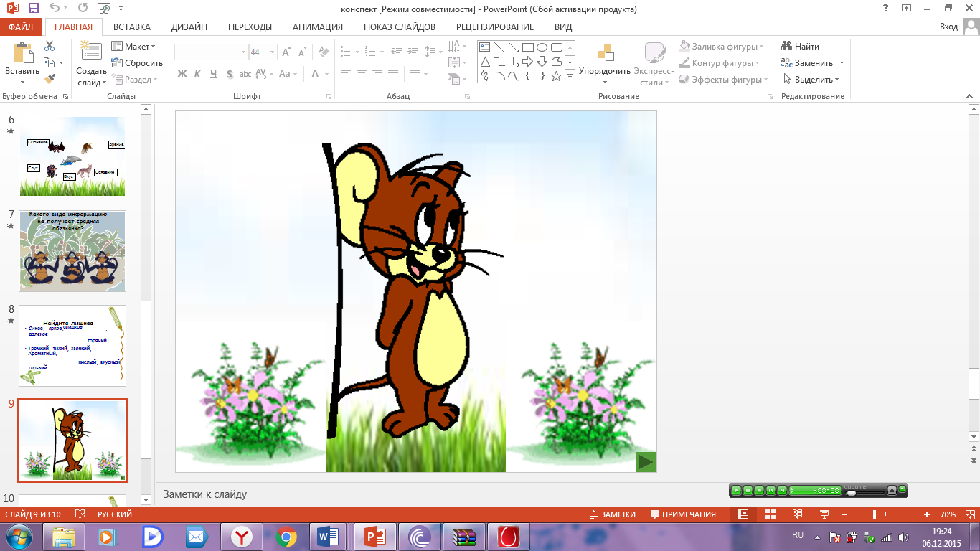Viewport: 980px width, 551px height.
Task: Click Сбросить to reset the slide
Action: [x=137, y=63]
